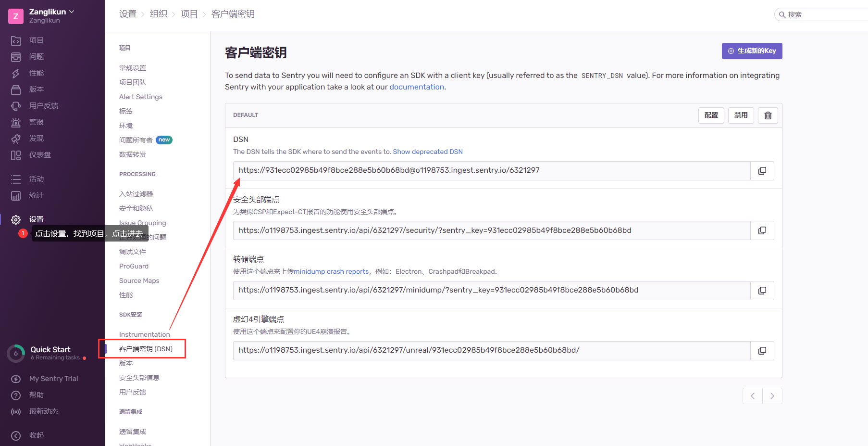Copy the DSN URL with copy icon
868x446 pixels.
click(x=762, y=171)
